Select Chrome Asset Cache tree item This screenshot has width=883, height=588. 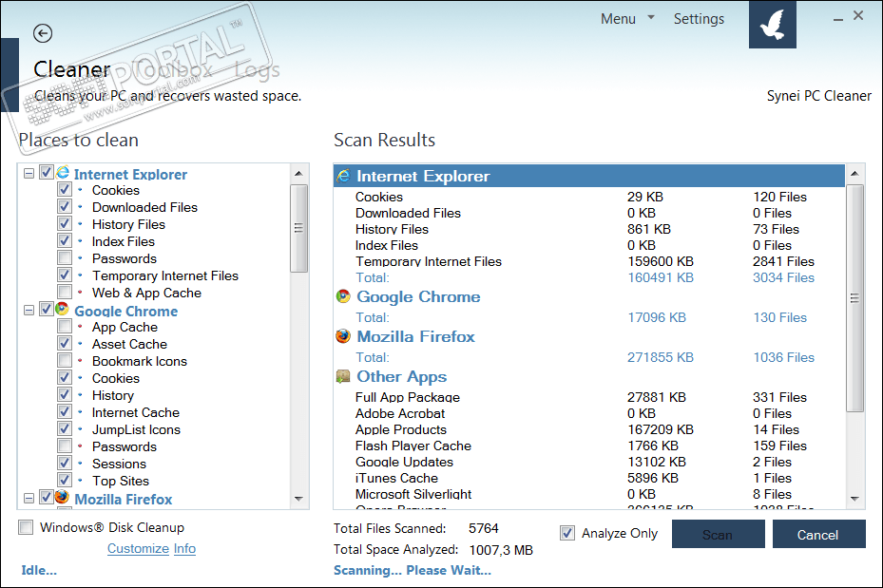129,344
